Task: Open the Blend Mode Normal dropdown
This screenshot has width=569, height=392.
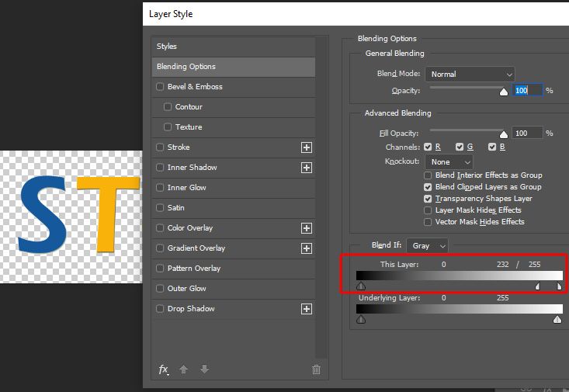Action: [470, 75]
